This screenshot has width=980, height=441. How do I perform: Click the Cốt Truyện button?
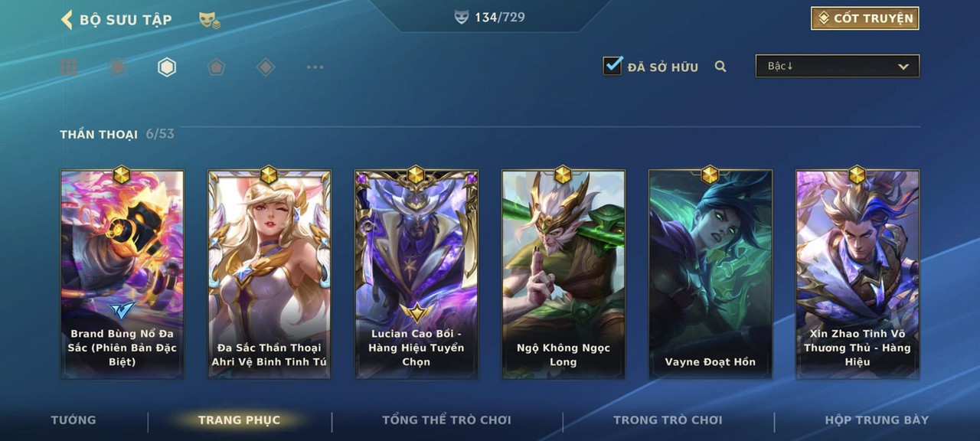(x=865, y=18)
